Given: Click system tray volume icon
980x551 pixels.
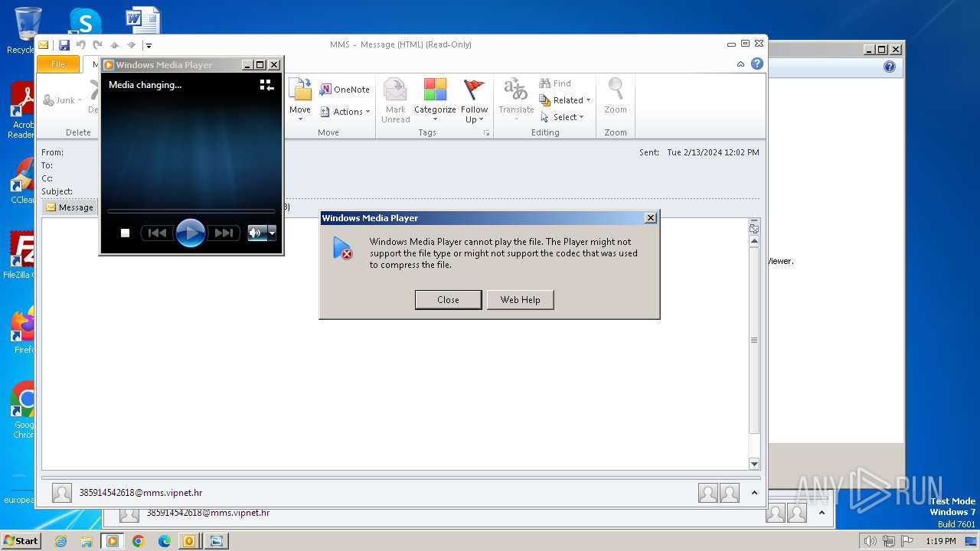Looking at the screenshot, I should point(870,541).
